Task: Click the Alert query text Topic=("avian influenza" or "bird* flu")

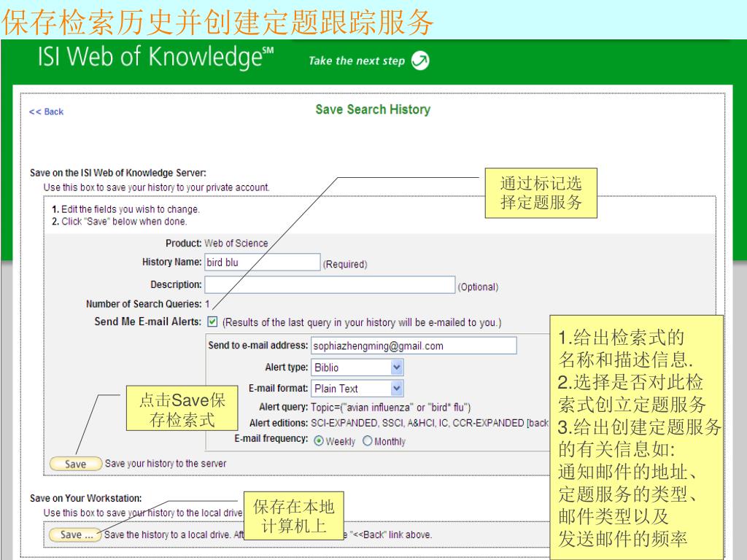Action: coord(391,407)
